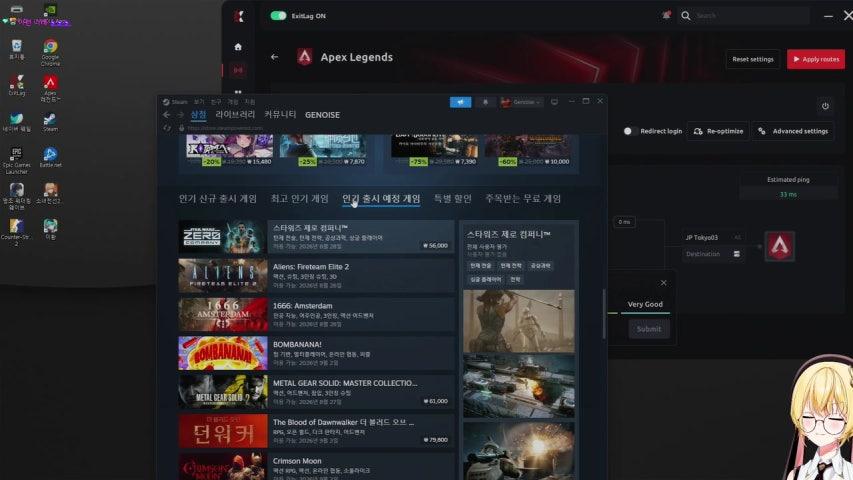Close the Very Good rating popup
This screenshot has width=853, height=480.
click(663, 282)
